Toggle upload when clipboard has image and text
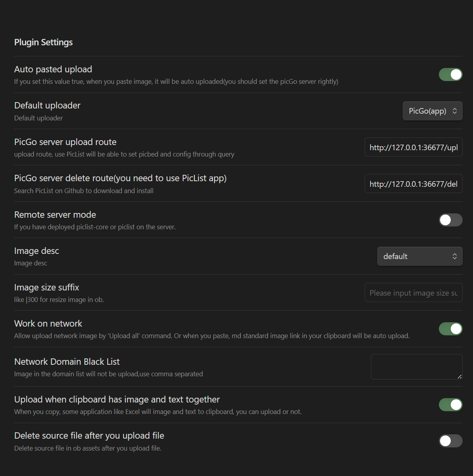Screen dimensions: 473x476 click(x=450, y=404)
